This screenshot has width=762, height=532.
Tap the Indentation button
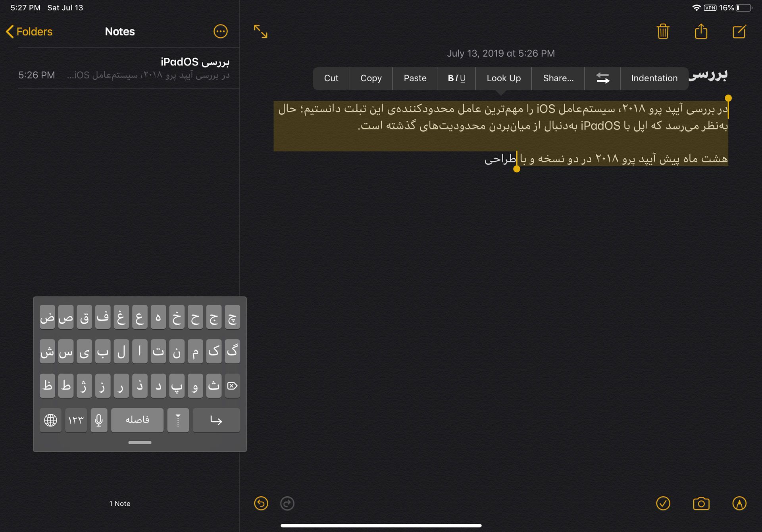[x=654, y=78]
